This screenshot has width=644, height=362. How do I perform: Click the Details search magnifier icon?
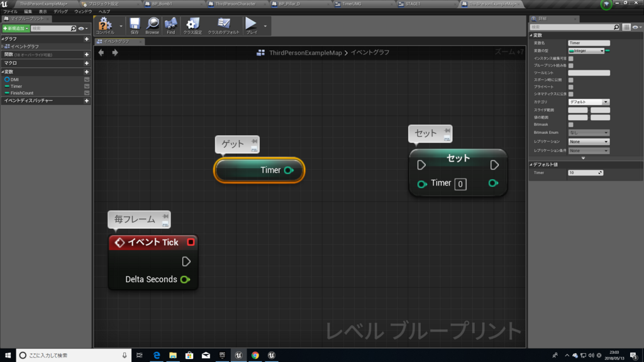coord(616,27)
